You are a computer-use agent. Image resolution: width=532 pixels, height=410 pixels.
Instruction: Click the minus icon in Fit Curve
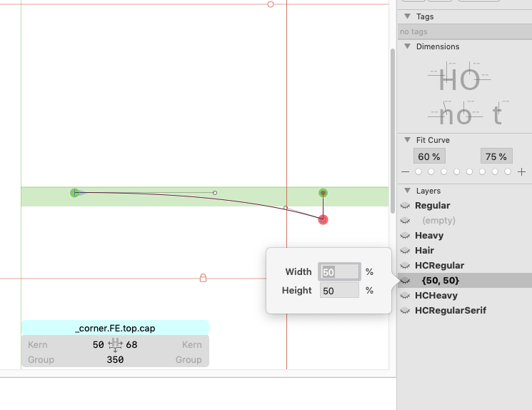point(406,172)
